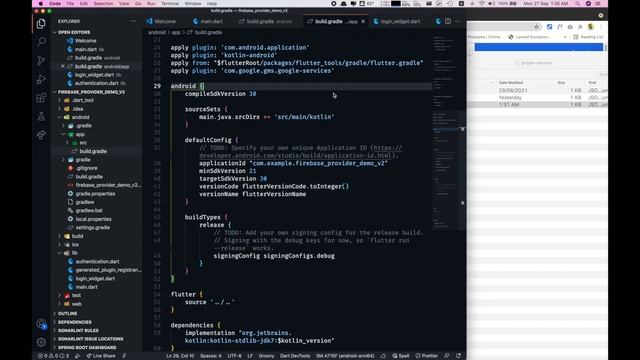Select the 1:31 AM file row in Finder window
The image size is (640, 360).
tap(537, 105)
